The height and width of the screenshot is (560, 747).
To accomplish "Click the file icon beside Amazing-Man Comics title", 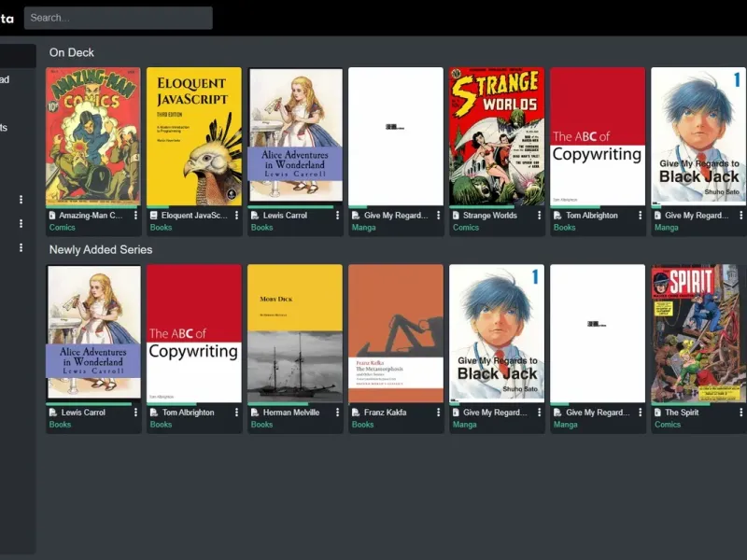I will (52, 216).
